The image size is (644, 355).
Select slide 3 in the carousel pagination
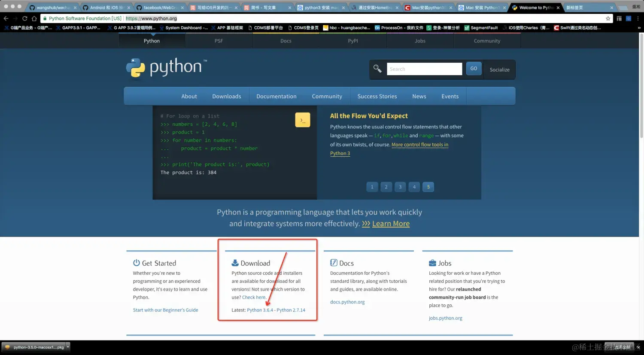[x=400, y=187]
